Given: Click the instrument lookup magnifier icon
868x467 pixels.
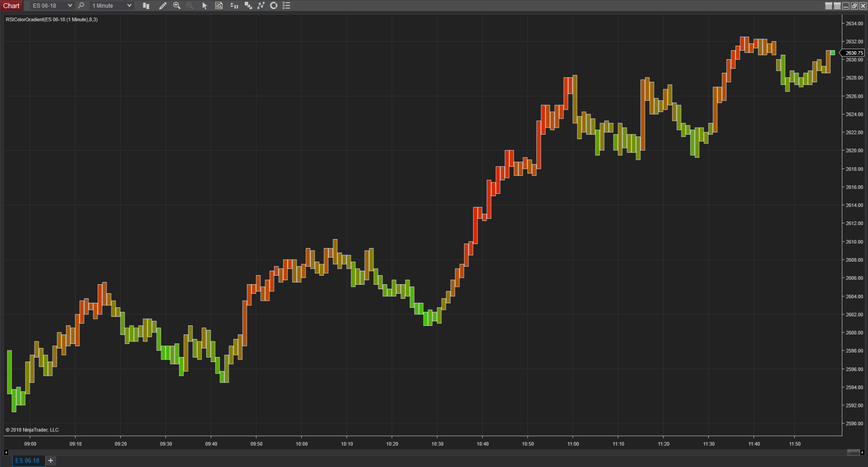Looking at the screenshot, I should click(81, 6).
